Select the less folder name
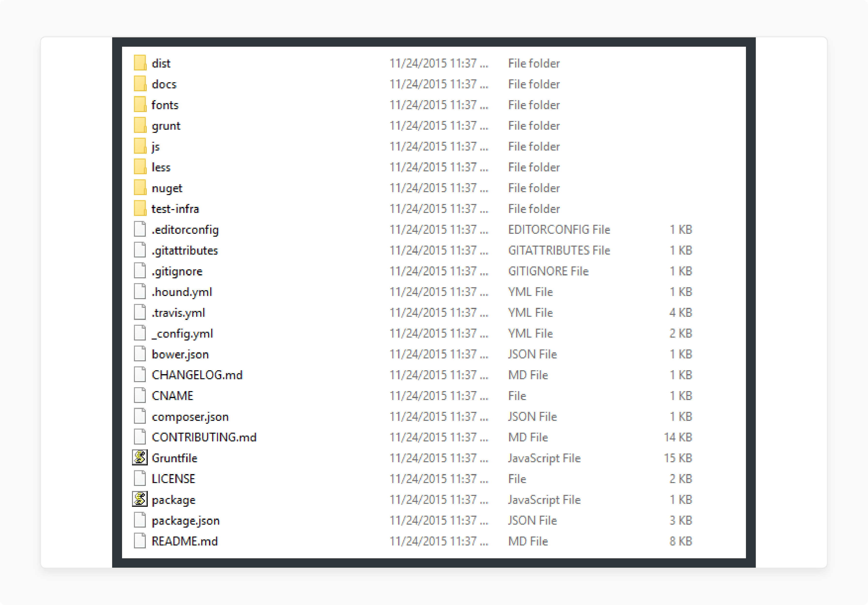The height and width of the screenshot is (605, 868). coord(161,167)
